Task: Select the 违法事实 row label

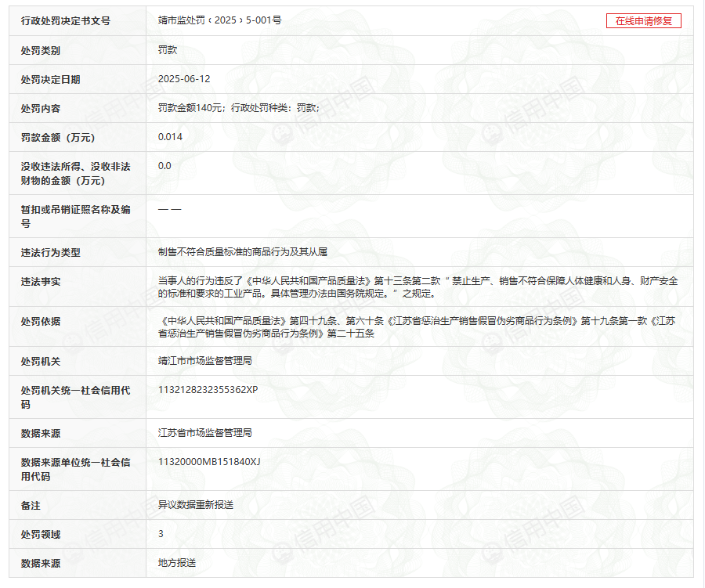Action: coord(41,281)
